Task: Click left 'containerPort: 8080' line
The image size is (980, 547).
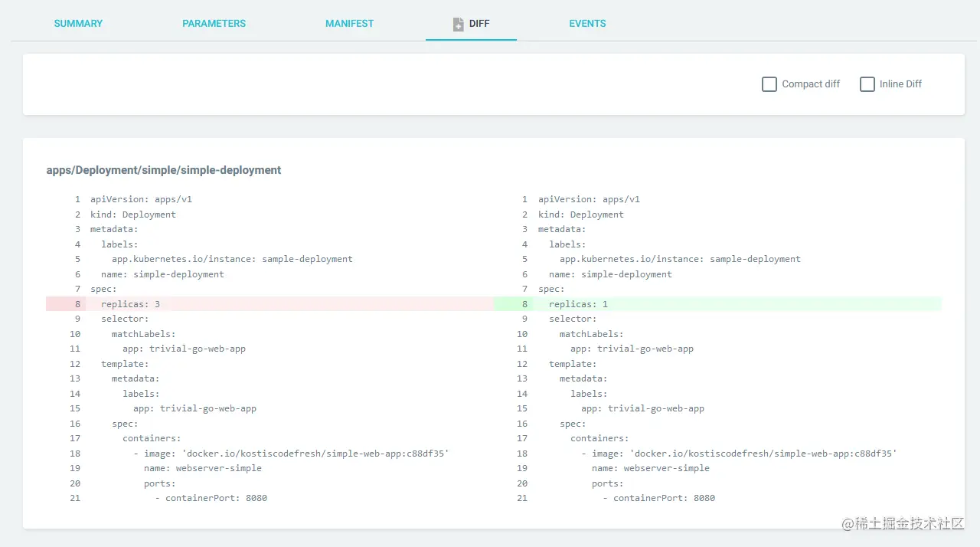Action: point(211,498)
